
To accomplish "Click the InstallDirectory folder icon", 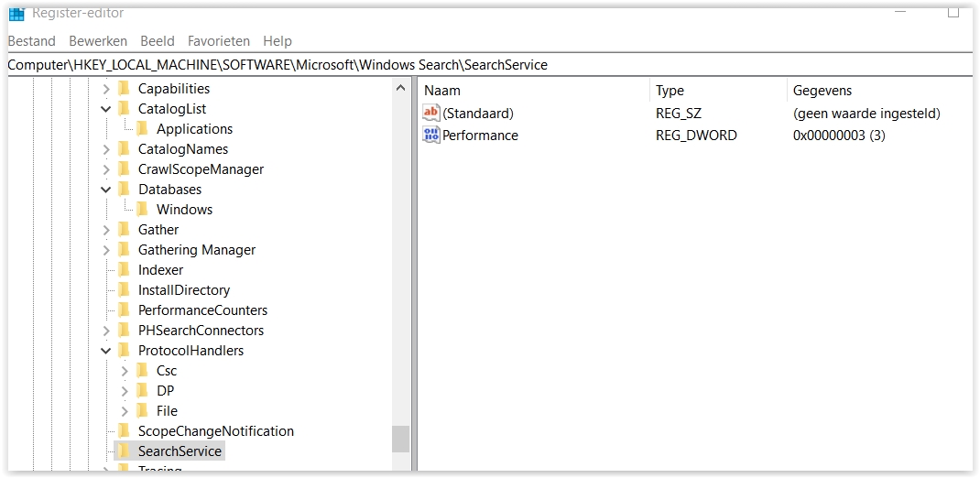I will pyautogui.click(x=124, y=289).
